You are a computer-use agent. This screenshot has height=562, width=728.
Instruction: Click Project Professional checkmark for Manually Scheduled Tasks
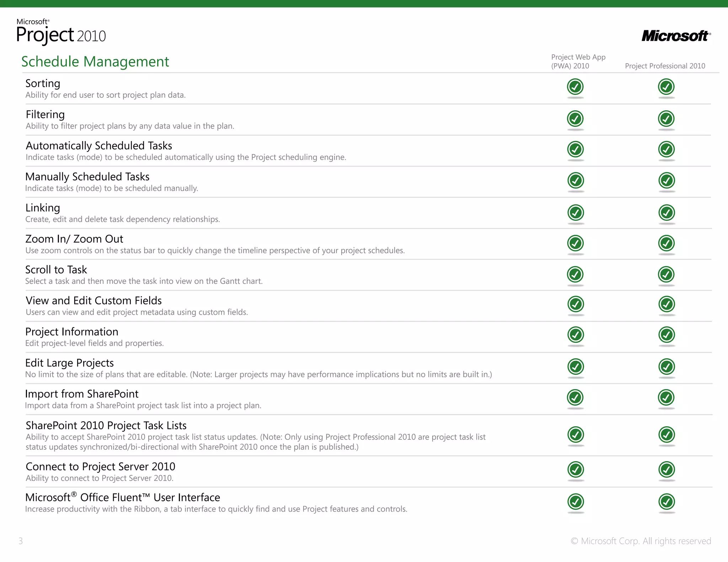[x=667, y=180]
